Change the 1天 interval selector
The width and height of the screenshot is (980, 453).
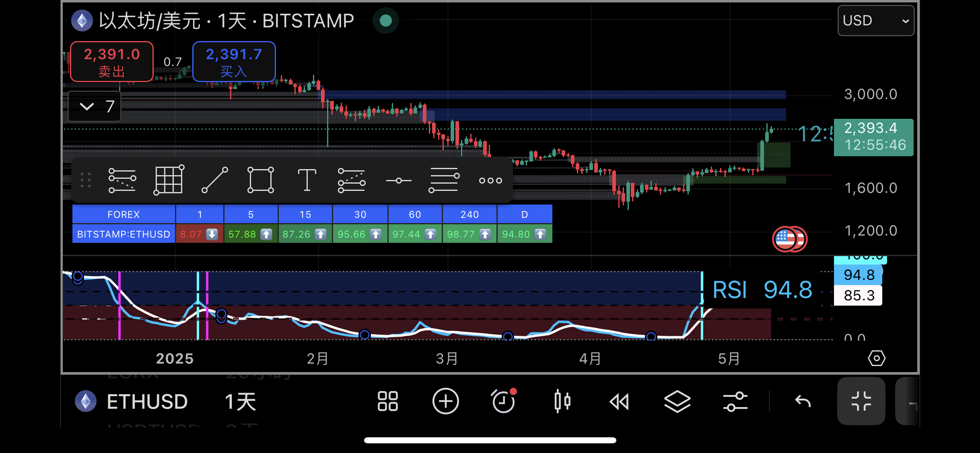240,401
